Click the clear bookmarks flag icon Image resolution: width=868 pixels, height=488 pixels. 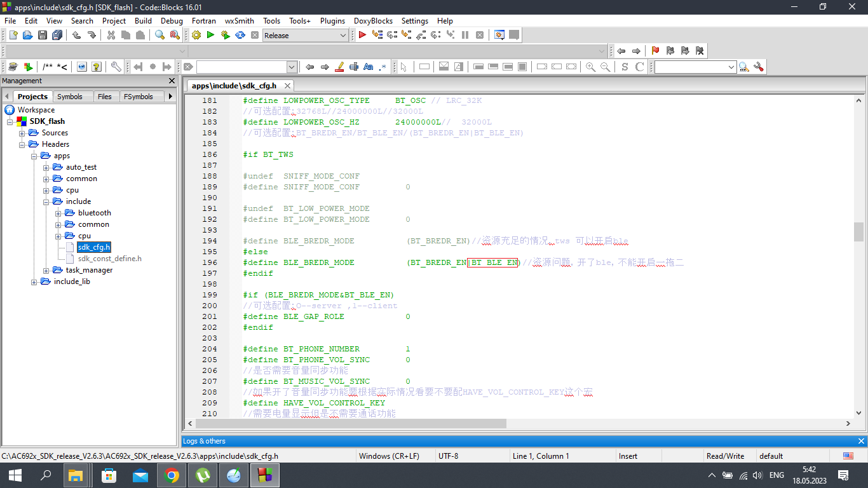[x=700, y=51]
